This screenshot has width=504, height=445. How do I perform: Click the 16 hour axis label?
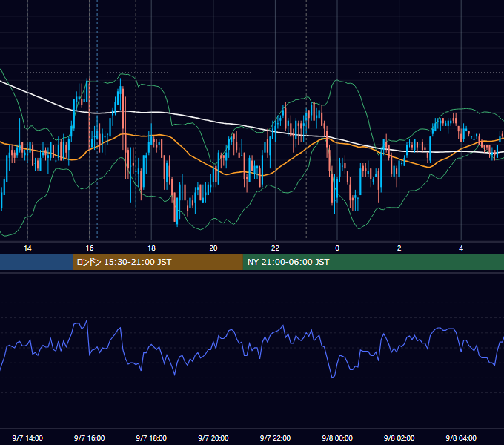(x=90, y=248)
